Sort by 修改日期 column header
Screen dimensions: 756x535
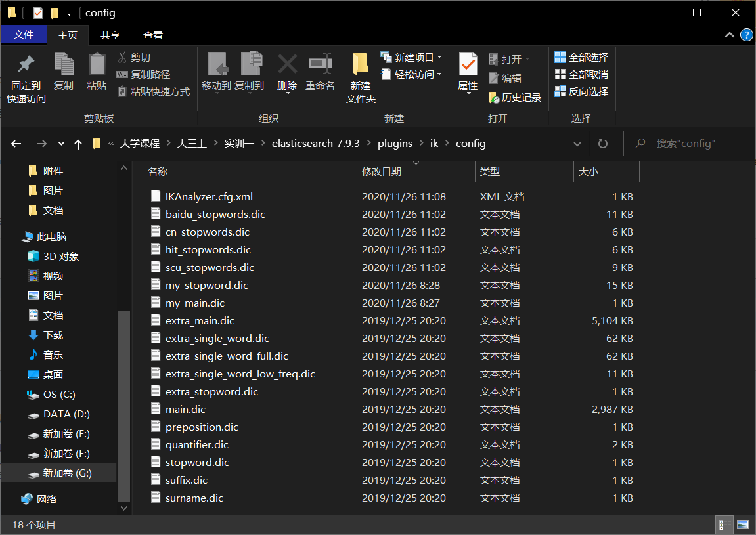point(416,171)
